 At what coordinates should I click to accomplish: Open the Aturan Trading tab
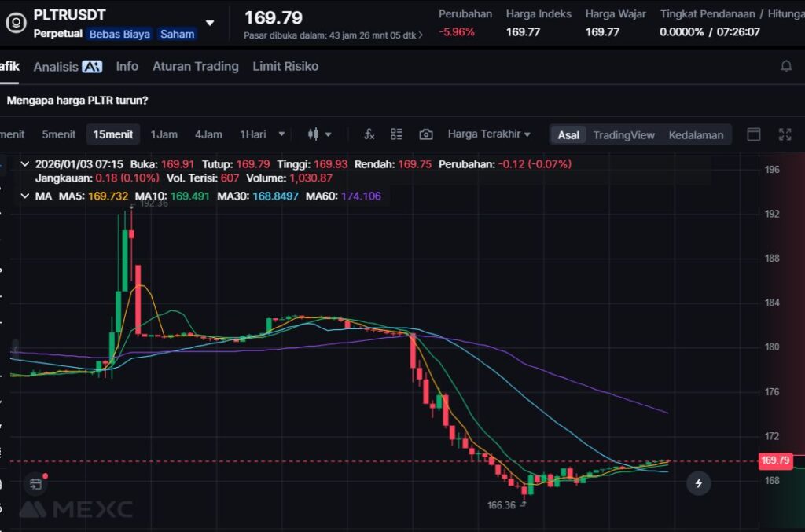click(x=195, y=67)
